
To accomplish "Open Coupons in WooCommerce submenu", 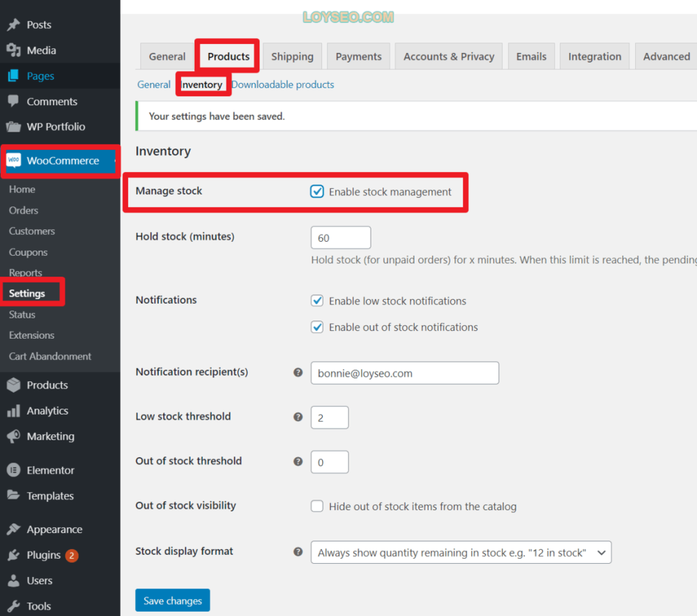I will [x=29, y=252].
